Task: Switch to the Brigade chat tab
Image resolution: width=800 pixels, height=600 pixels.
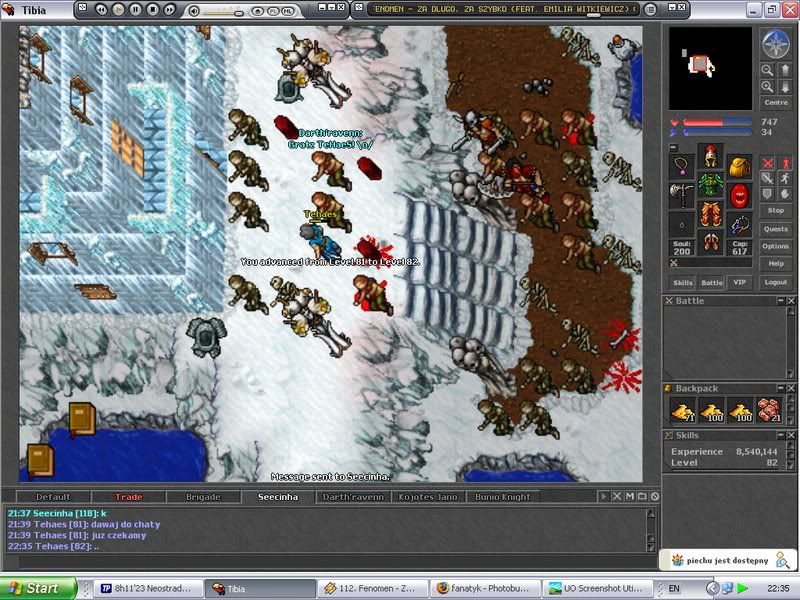Action: (203, 497)
